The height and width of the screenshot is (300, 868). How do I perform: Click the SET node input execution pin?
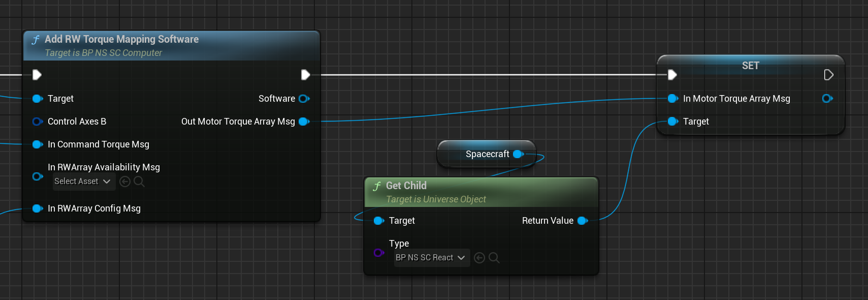click(x=672, y=75)
